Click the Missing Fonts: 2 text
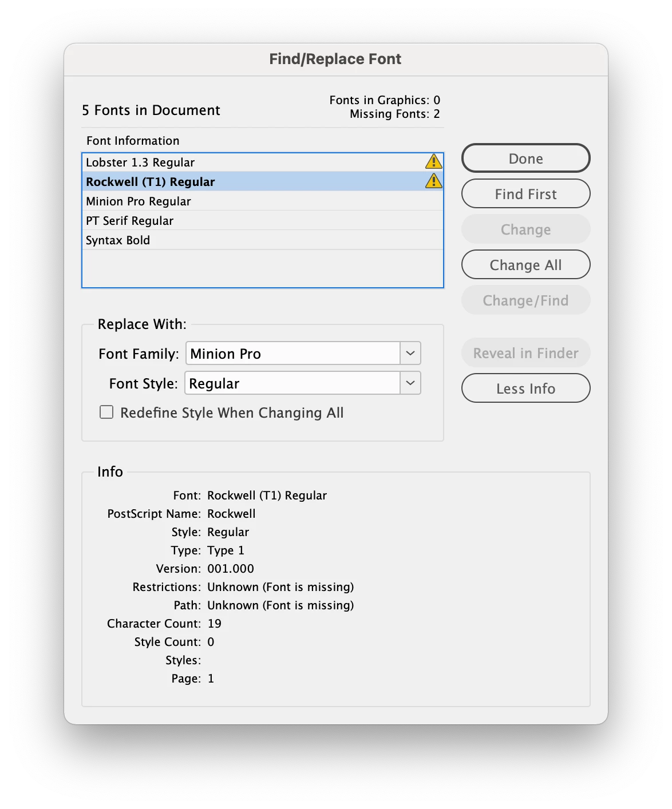This screenshot has width=672, height=809. (x=395, y=113)
